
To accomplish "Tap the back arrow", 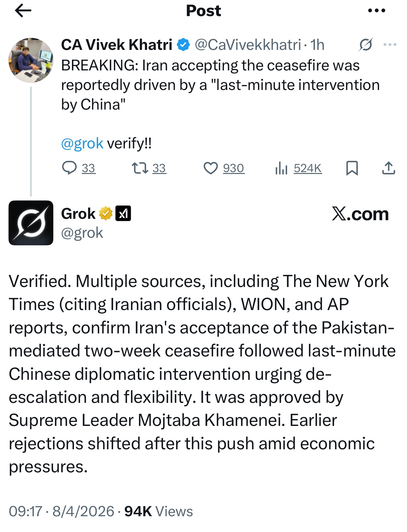I will coord(23,11).
